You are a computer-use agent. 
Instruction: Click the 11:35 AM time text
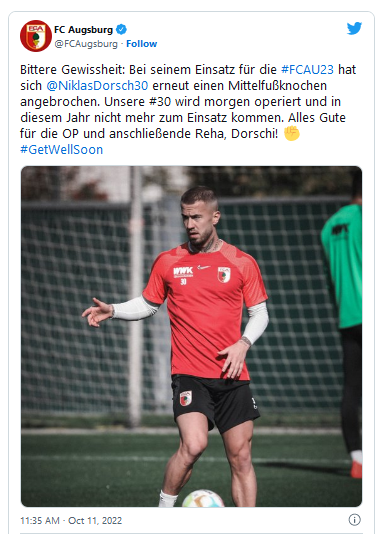39,520
